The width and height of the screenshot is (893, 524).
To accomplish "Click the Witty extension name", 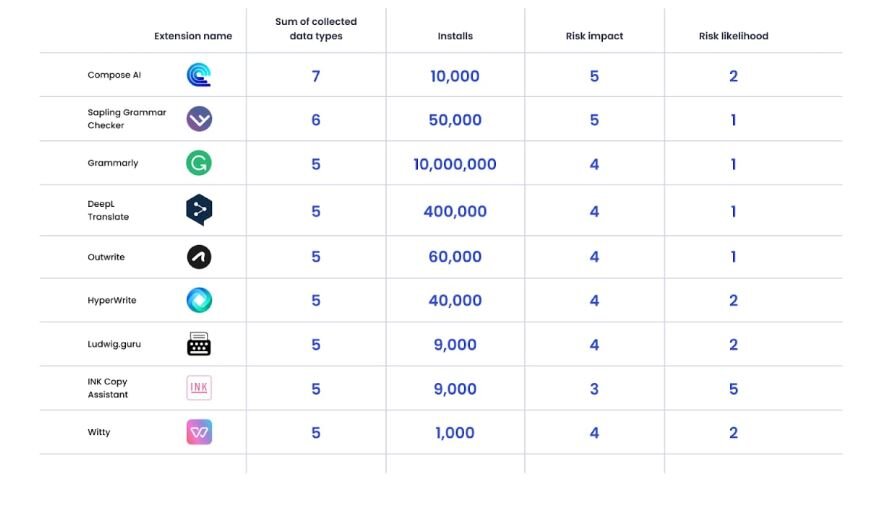I will coord(99,432).
